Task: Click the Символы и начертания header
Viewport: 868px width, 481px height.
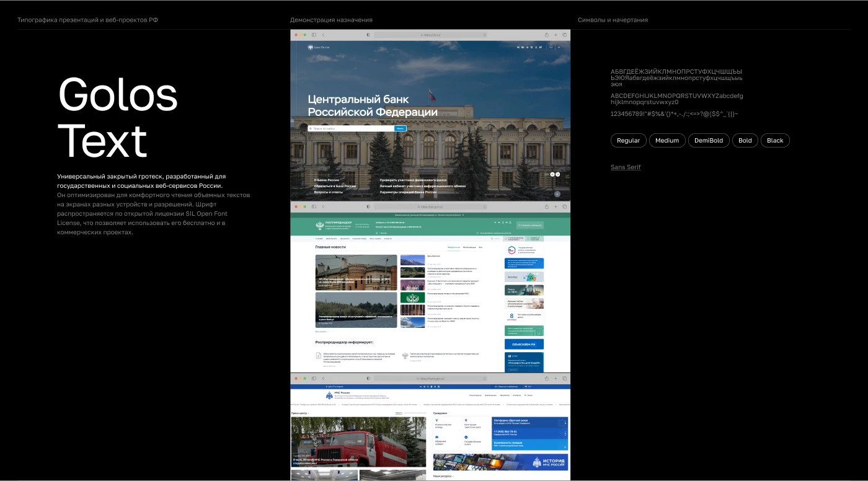Action: (613, 19)
